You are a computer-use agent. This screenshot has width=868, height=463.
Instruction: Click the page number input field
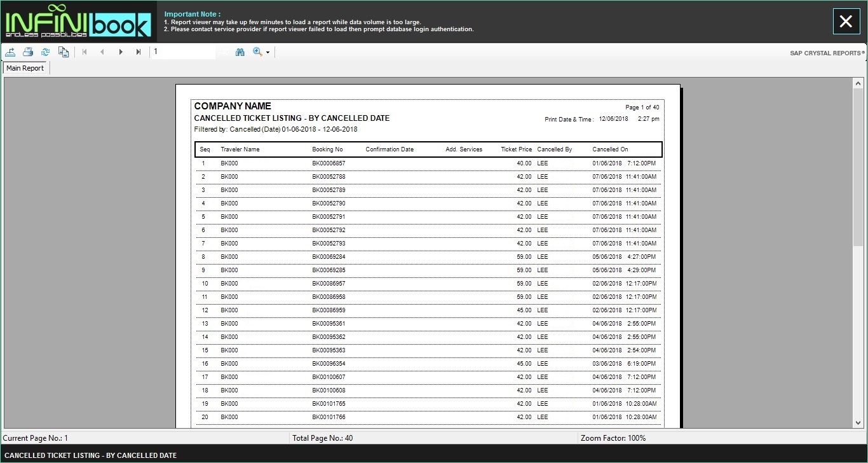[x=184, y=52]
